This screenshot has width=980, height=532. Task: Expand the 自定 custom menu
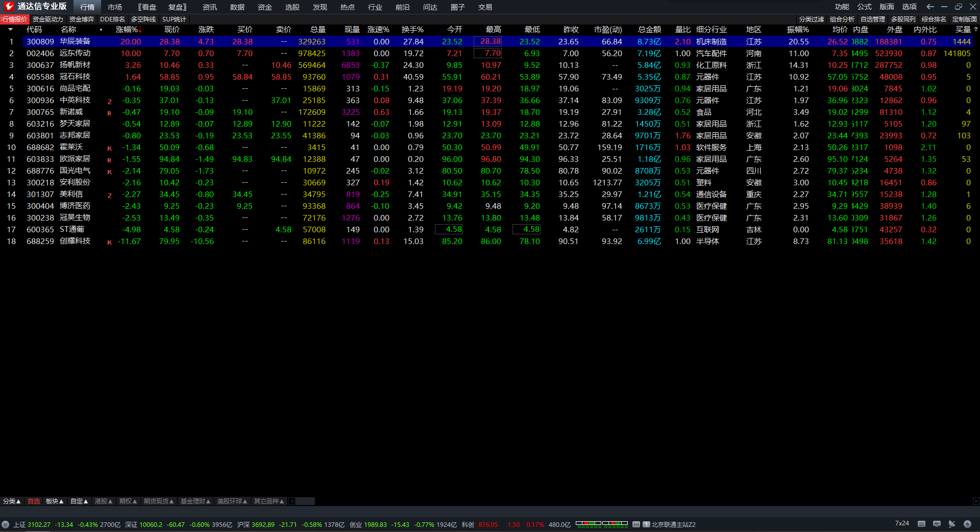click(79, 501)
